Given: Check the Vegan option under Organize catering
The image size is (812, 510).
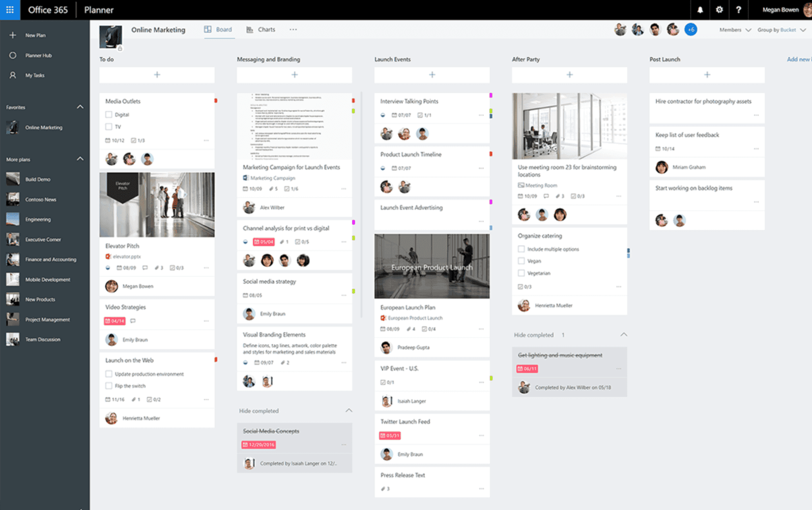Looking at the screenshot, I should (x=521, y=261).
